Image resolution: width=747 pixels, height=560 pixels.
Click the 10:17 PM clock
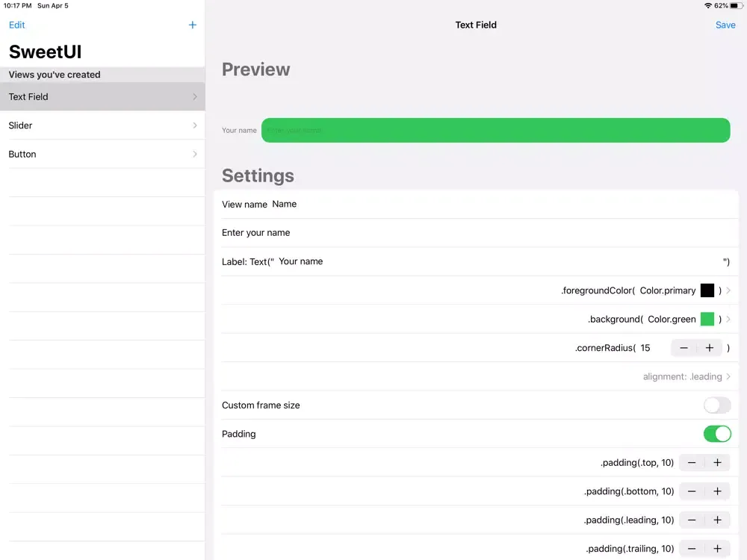click(x=18, y=6)
